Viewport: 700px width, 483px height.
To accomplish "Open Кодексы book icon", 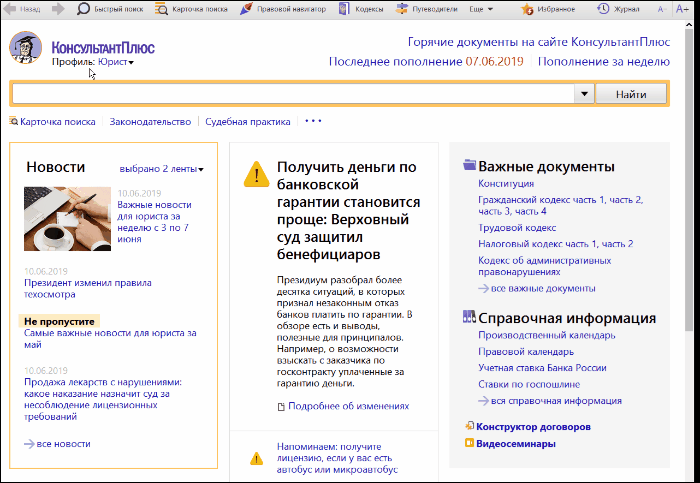I will pyautogui.click(x=344, y=9).
